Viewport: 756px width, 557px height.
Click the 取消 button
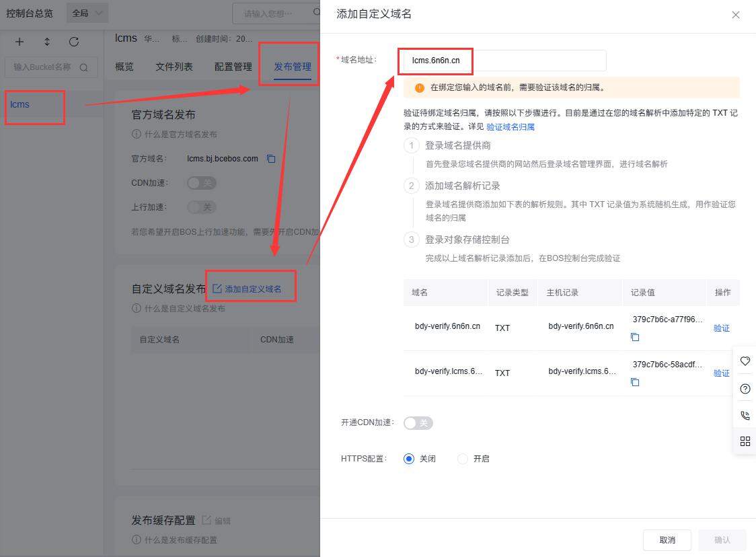(x=667, y=540)
